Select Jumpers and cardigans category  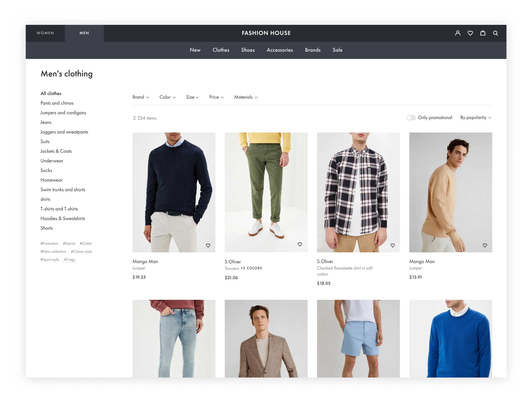click(x=63, y=113)
